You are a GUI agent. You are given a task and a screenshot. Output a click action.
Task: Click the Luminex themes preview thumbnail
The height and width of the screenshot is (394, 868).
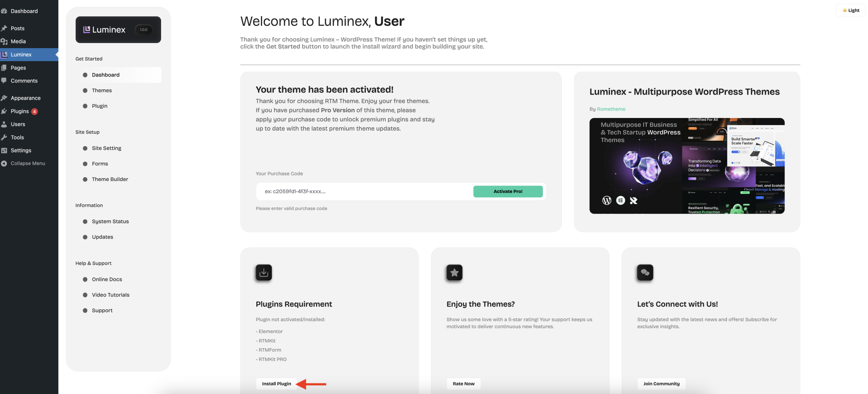687,166
